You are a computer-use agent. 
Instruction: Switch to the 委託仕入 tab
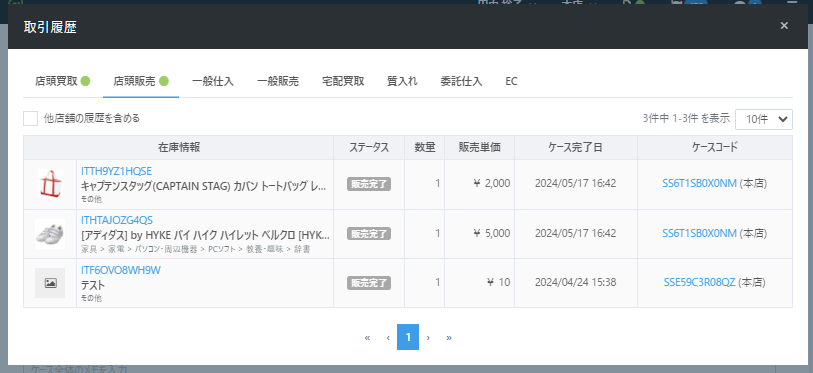click(x=461, y=81)
